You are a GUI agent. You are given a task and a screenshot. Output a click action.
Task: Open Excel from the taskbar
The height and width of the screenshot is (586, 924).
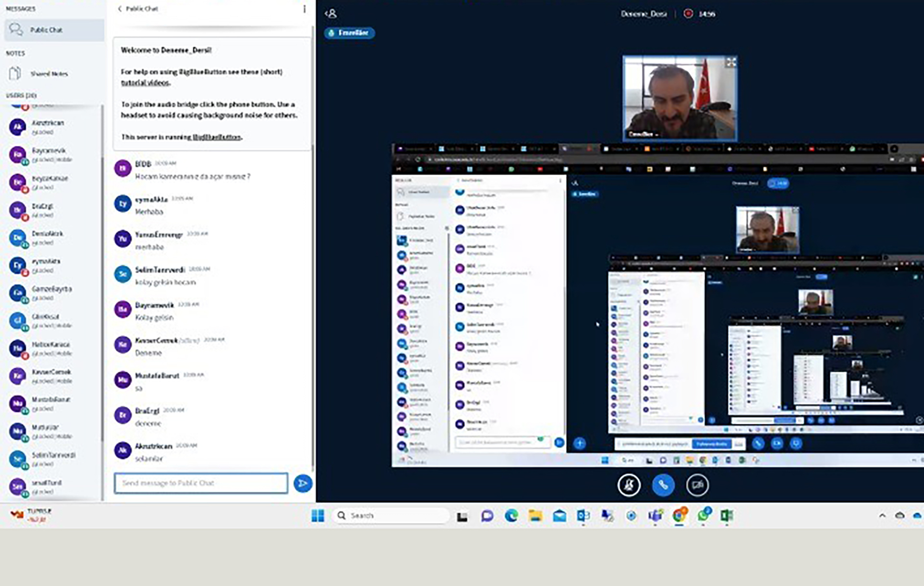pos(727,516)
